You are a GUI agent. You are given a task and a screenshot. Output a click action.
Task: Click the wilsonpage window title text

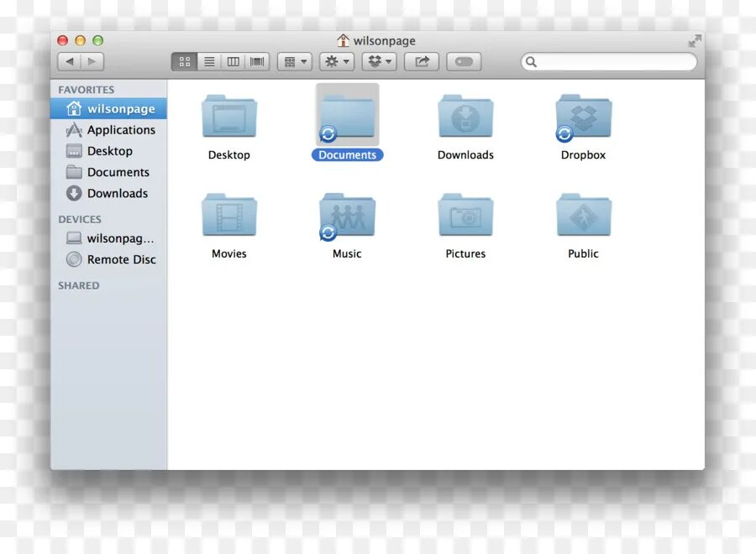(384, 41)
